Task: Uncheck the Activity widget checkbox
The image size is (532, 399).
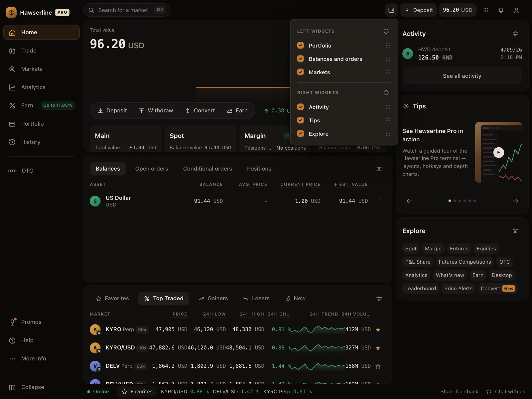Action: point(301,107)
